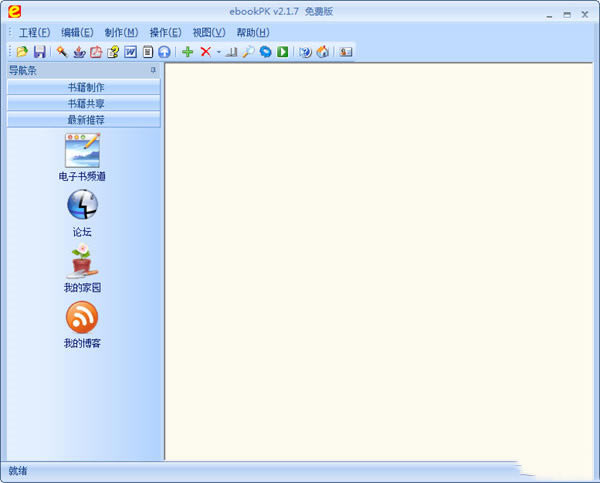Open the 工程(F) menu
600x483 pixels.
pos(34,33)
